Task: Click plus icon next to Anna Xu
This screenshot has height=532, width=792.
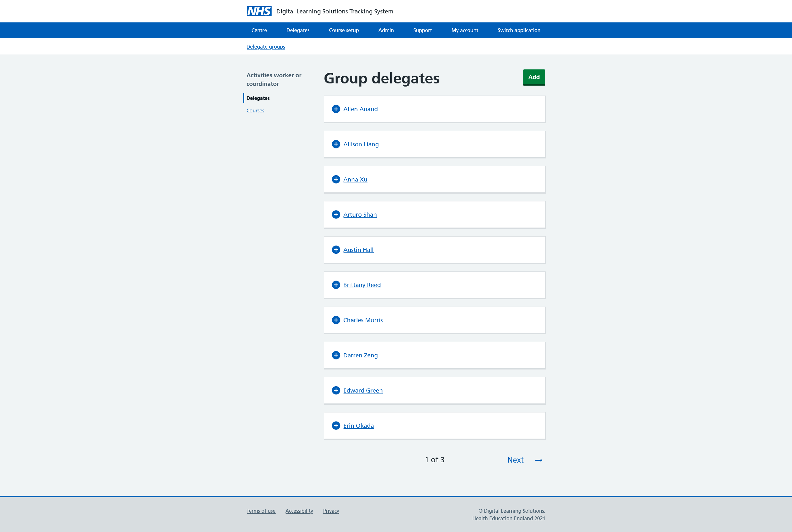Action: [336, 180]
